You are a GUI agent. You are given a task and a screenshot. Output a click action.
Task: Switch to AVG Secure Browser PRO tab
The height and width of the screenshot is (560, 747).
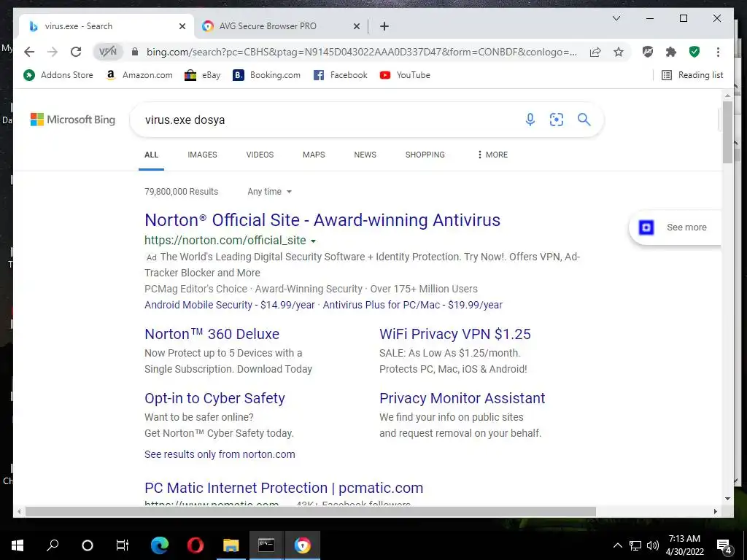[x=268, y=26]
